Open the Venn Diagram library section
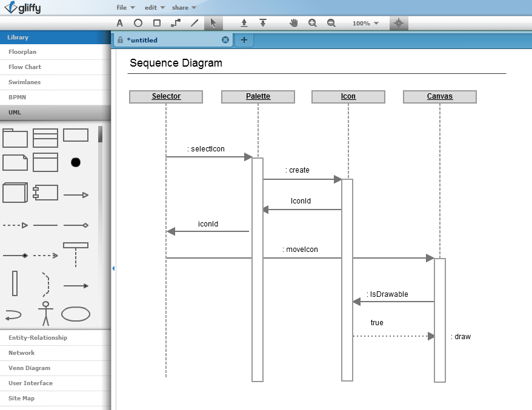The height and width of the screenshot is (410, 532). point(29,368)
